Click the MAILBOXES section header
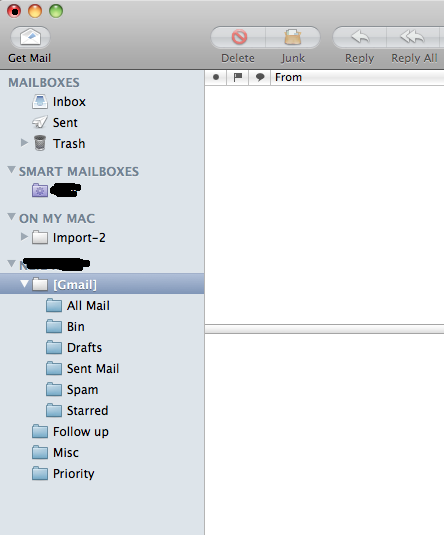 pyautogui.click(x=44, y=83)
